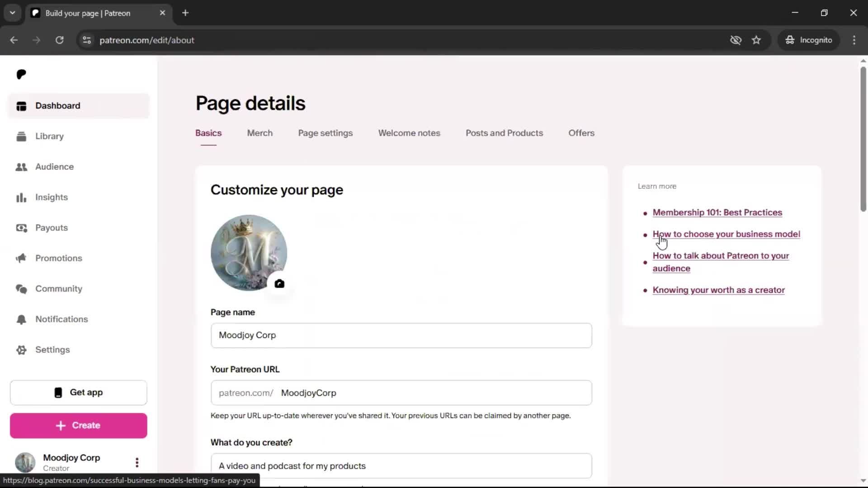Click the browser forward arrow

coord(37,40)
